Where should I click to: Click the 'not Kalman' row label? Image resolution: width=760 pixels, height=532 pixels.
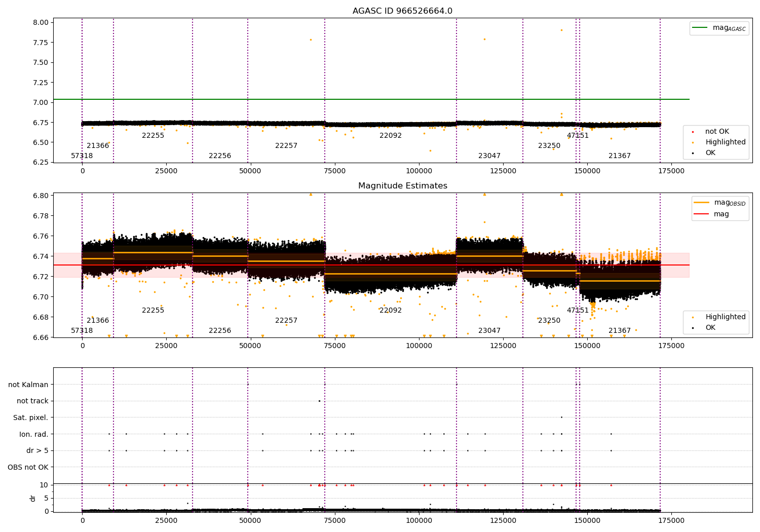(x=28, y=385)
